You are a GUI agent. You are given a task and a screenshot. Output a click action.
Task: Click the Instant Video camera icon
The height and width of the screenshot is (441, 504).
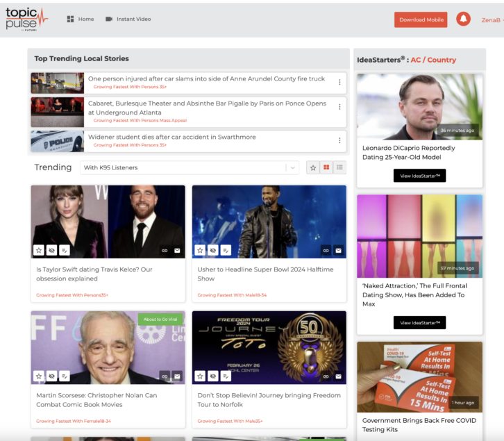pyautogui.click(x=109, y=19)
